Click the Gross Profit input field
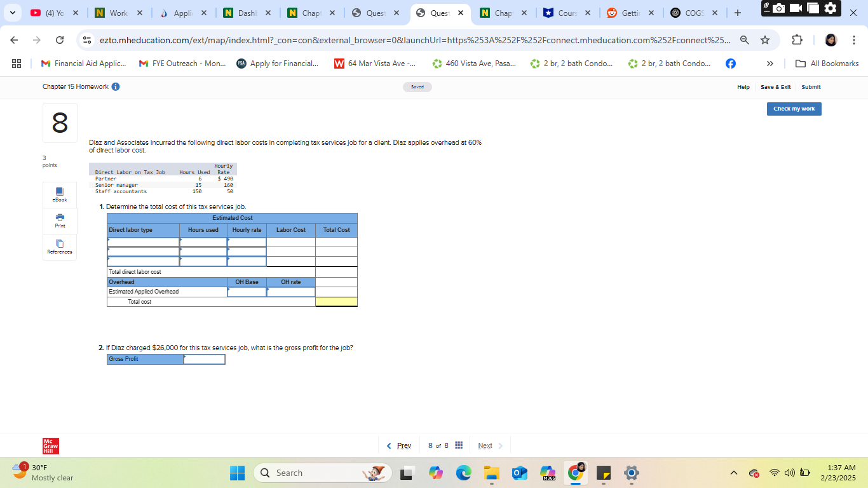This screenshot has height=488, width=868. [x=204, y=359]
